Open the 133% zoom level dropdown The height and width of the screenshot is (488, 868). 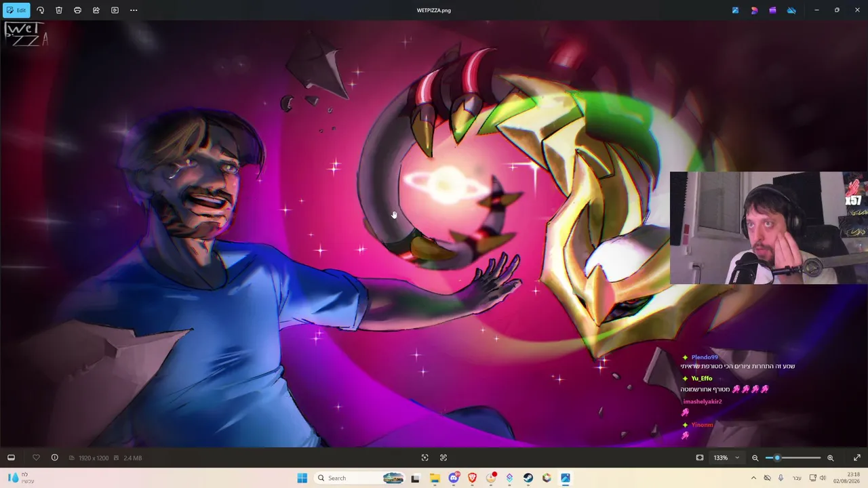pos(726,457)
